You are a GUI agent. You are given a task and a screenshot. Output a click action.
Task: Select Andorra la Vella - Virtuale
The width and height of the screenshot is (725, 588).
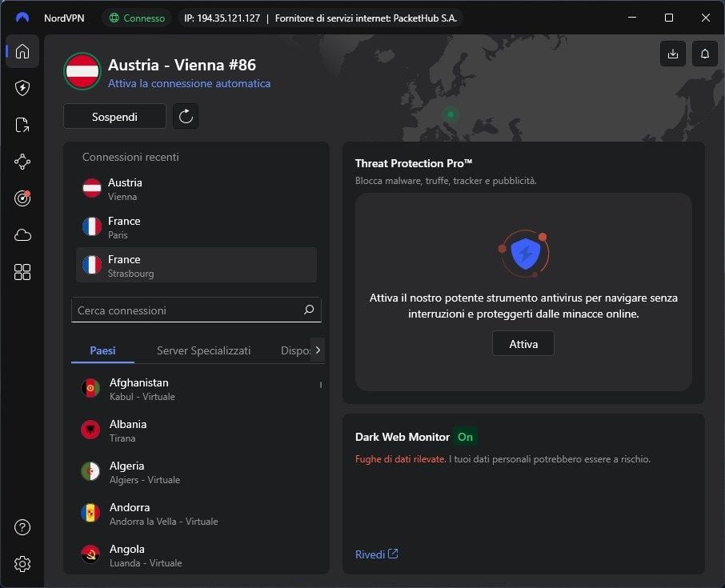196,514
